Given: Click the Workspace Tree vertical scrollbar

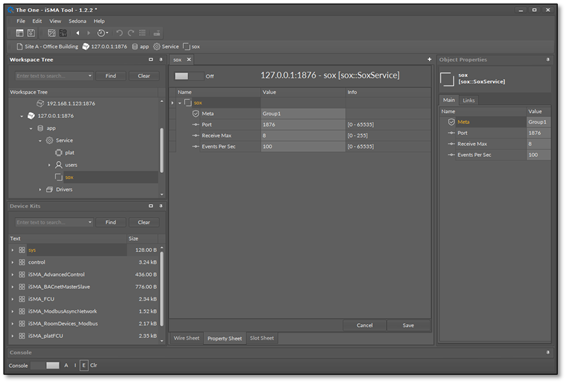Looking at the screenshot, I should point(161,150).
